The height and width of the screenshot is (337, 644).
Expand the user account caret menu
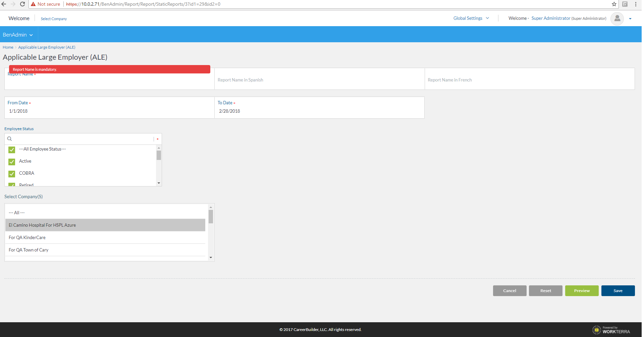(630, 19)
